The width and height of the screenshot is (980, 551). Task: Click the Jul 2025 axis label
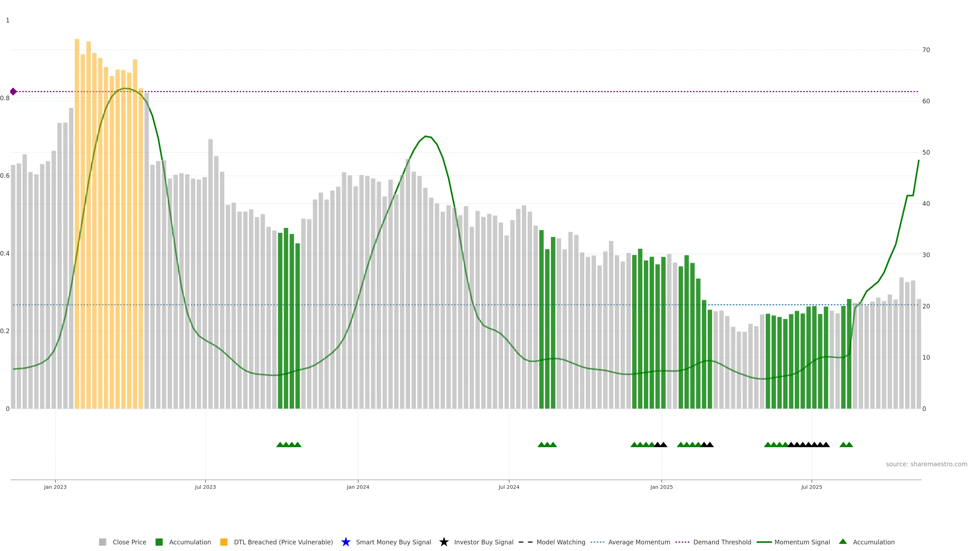[812, 487]
